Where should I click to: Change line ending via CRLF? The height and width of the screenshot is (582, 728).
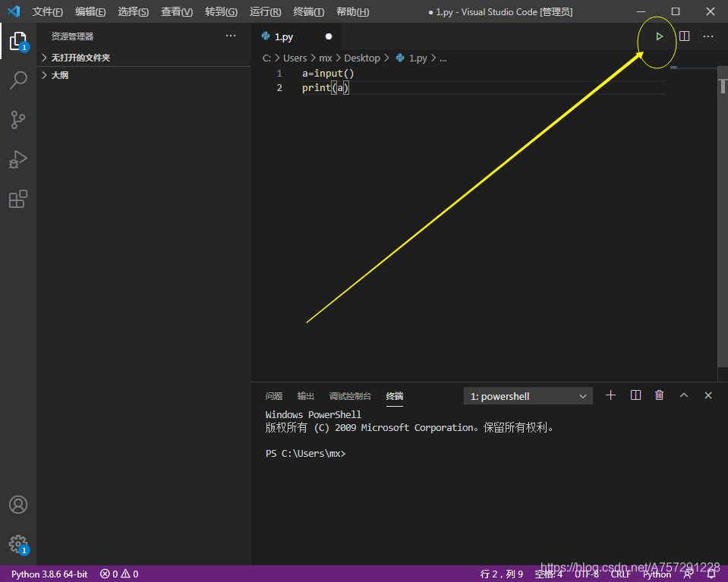(x=620, y=574)
